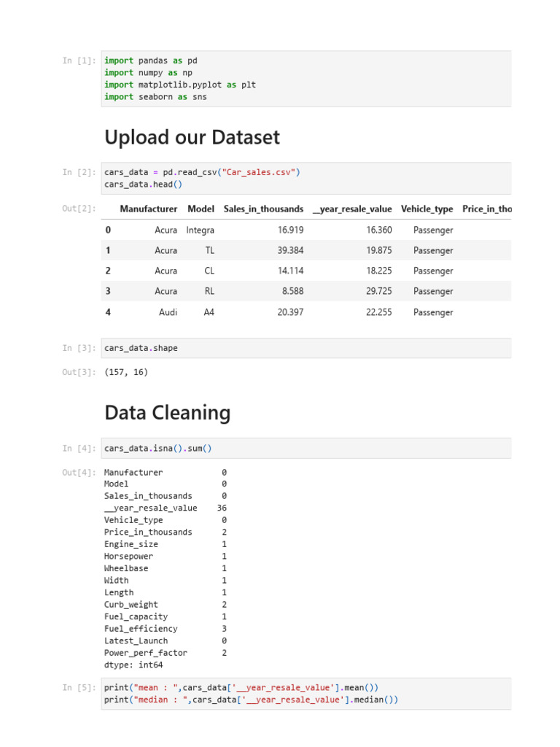The width and height of the screenshot is (560, 747).
Task: Click the sales value 8.588
Action: tap(293, 291)
